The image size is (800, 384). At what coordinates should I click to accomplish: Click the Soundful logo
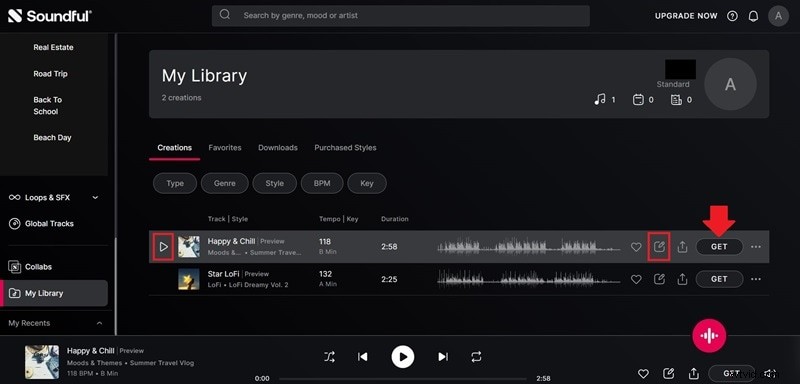coord(49,16)
